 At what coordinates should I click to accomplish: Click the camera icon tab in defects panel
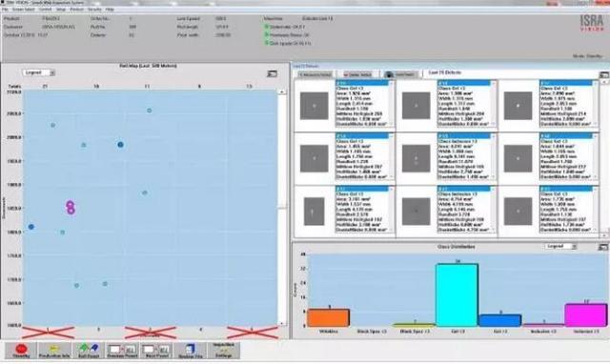[x=400, y=74]
